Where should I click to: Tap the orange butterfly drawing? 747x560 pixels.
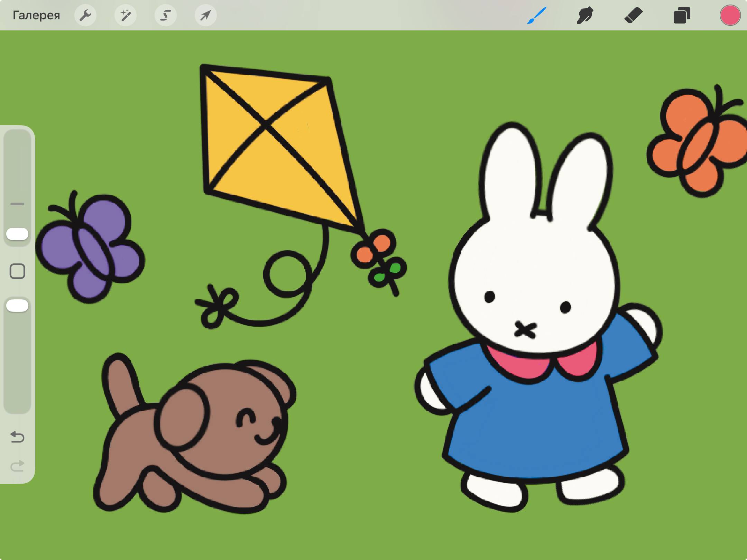point(697,142)
